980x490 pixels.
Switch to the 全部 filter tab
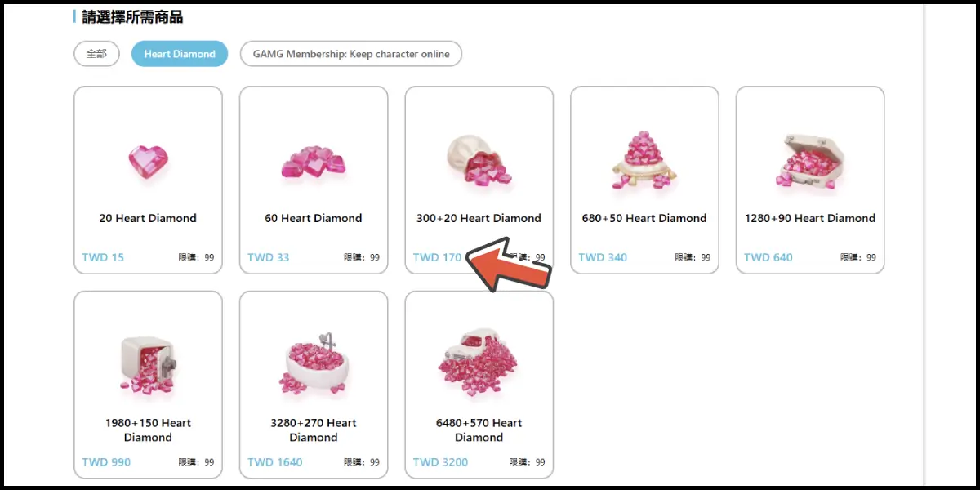pyautogui.click(x=96, y=54)
